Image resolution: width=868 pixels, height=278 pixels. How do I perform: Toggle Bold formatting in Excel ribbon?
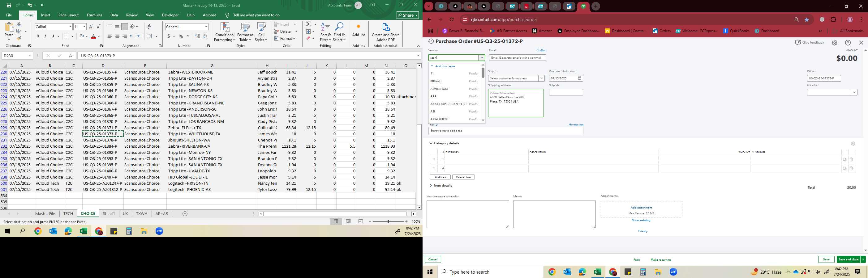(x=38, y=36)
